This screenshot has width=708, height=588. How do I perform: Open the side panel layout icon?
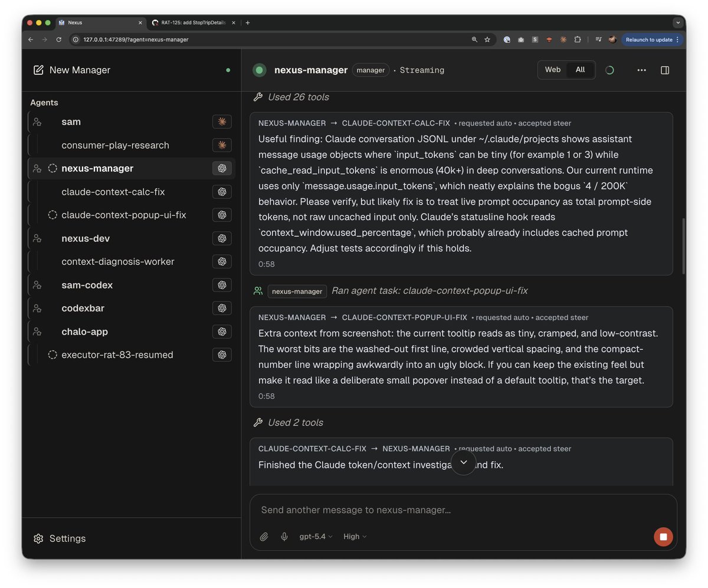pyautogui.click(x=664, y=70)
